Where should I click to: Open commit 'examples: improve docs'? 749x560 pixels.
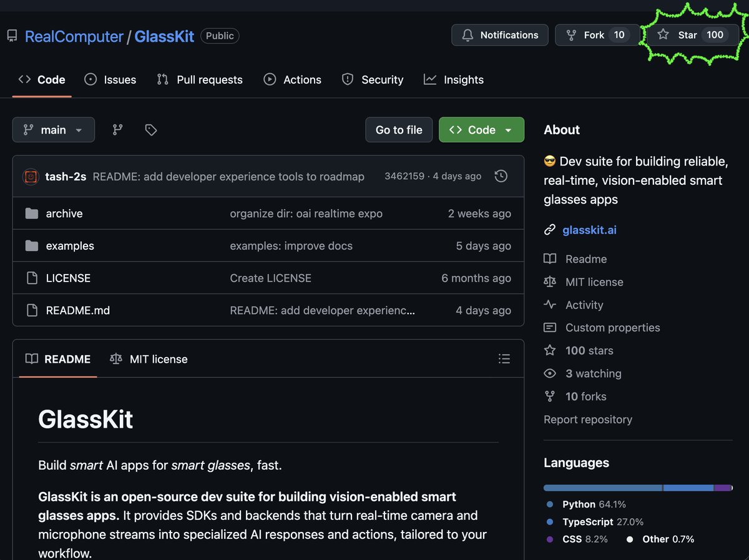click(291, 246)
